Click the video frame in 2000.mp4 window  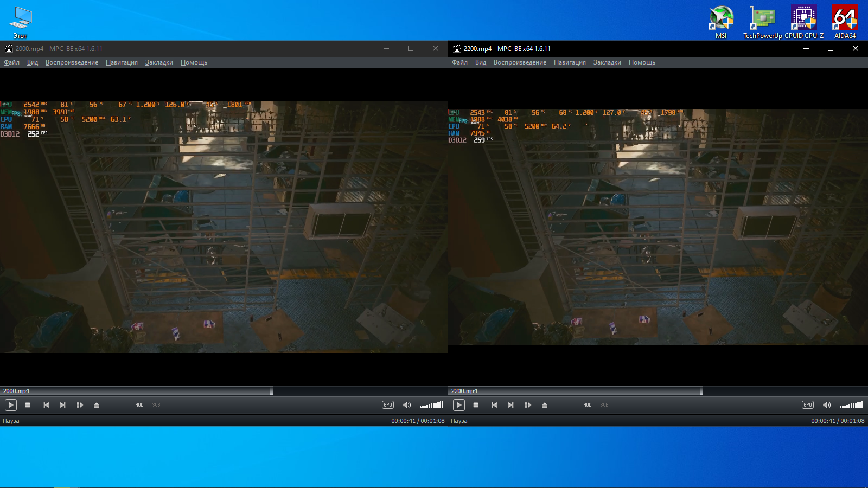click(224, 227)
